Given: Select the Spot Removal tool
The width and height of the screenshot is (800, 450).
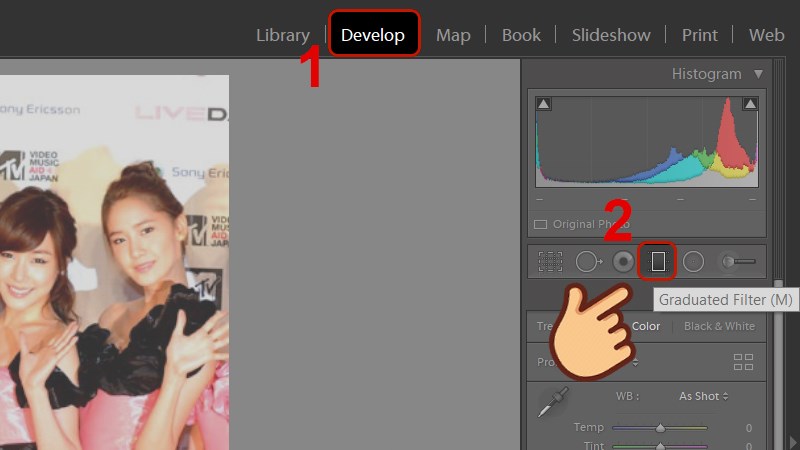Looking at the screenshot, I should (589, 262).
